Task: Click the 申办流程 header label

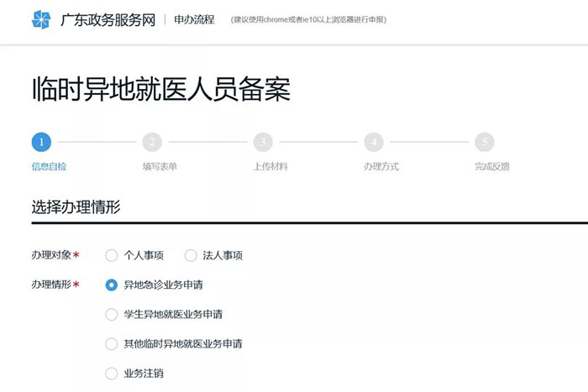Action: [x=194, y=19]
